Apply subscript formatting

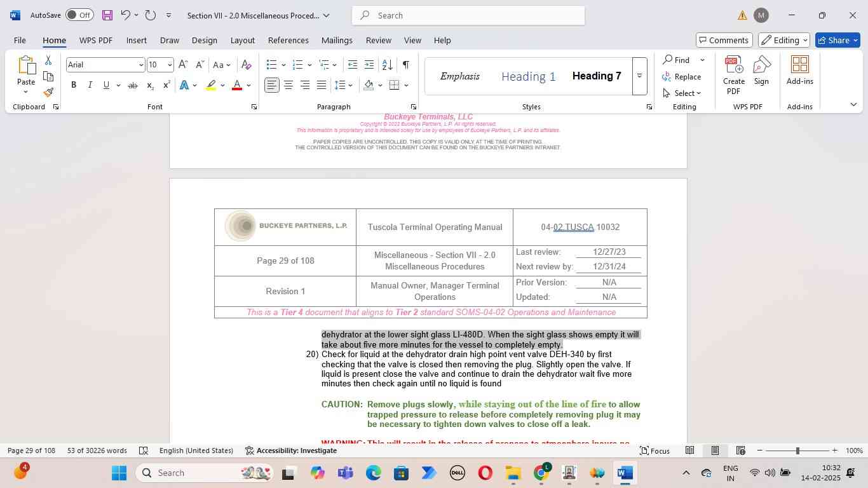(150, 85)
